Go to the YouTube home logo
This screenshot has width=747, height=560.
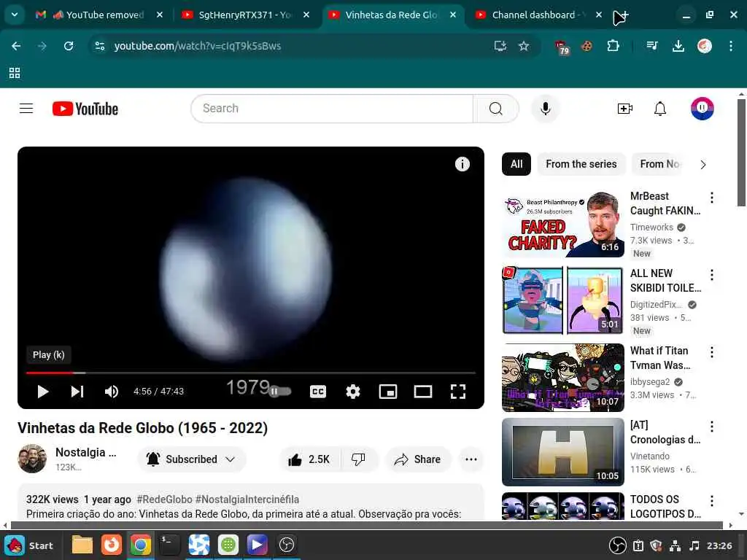85,109
